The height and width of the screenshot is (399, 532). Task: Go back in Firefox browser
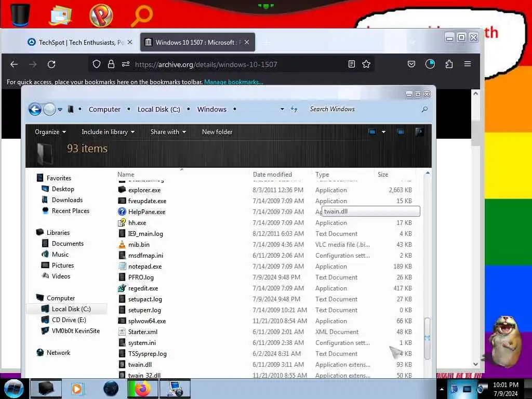(x=14, y=64)
